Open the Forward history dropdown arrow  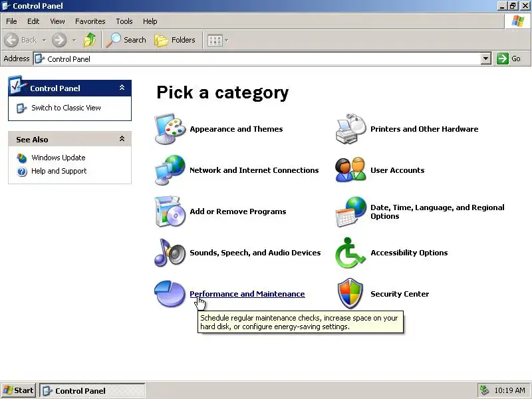[x=74, y=40]
